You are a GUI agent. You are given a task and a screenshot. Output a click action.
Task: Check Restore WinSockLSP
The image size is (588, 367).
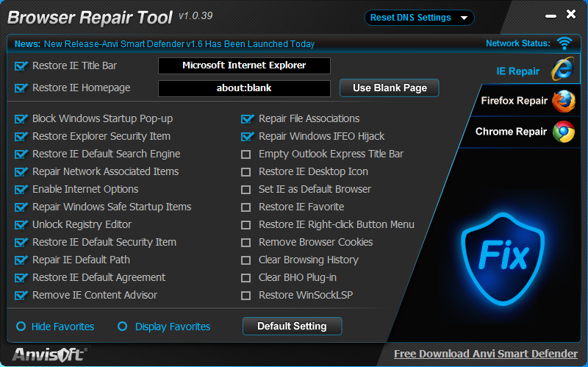245,296
